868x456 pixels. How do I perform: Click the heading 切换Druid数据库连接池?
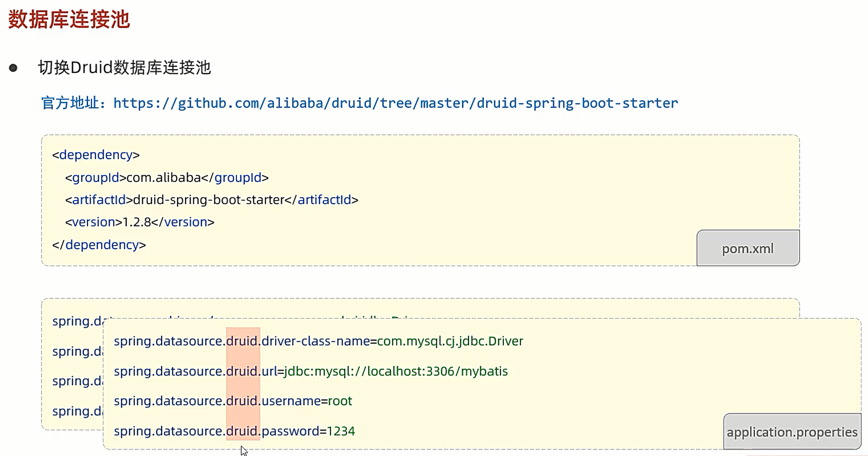coord(124,68)
